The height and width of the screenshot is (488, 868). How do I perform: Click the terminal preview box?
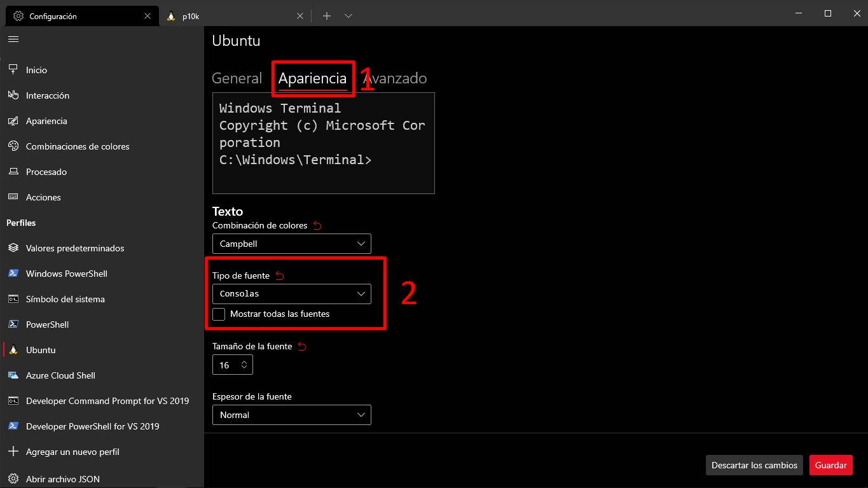click(x=323, y=143)
